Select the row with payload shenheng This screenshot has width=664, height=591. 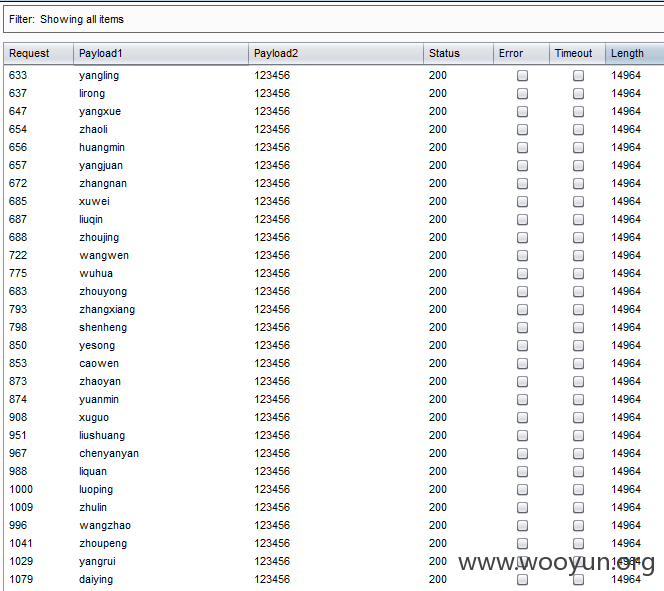pos(334,327)
